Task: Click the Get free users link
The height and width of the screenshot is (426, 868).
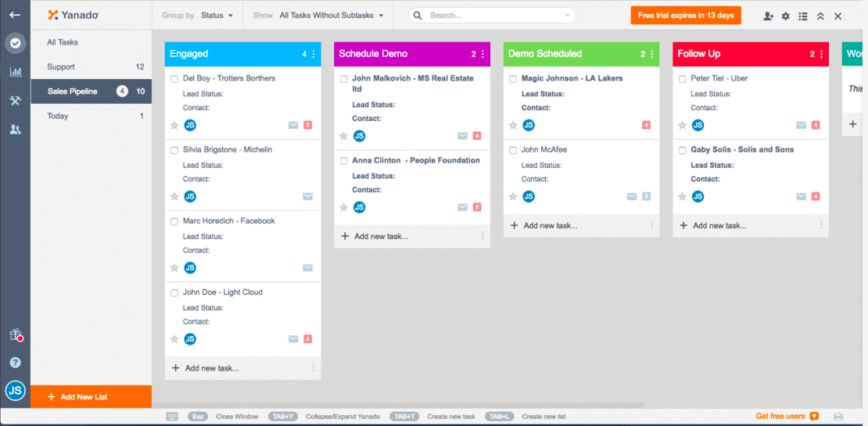Action: tap(787, 416)
